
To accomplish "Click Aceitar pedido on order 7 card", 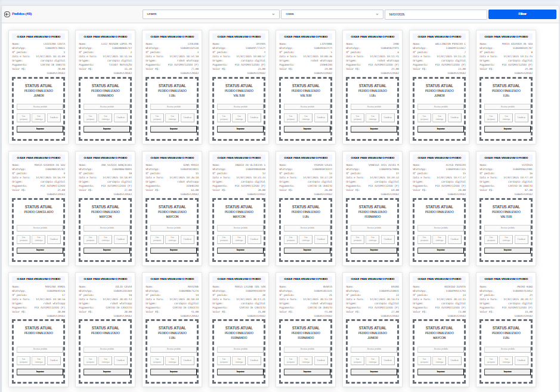I will pos(441,106).
